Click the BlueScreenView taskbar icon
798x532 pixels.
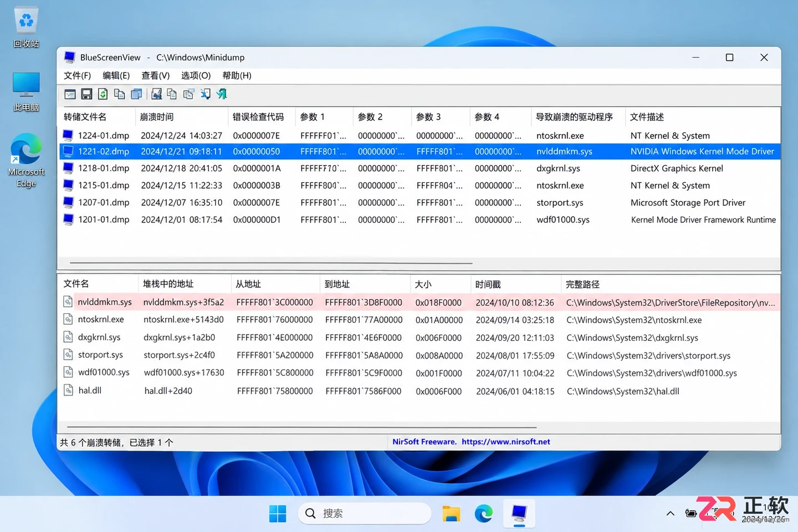point(519,514)
